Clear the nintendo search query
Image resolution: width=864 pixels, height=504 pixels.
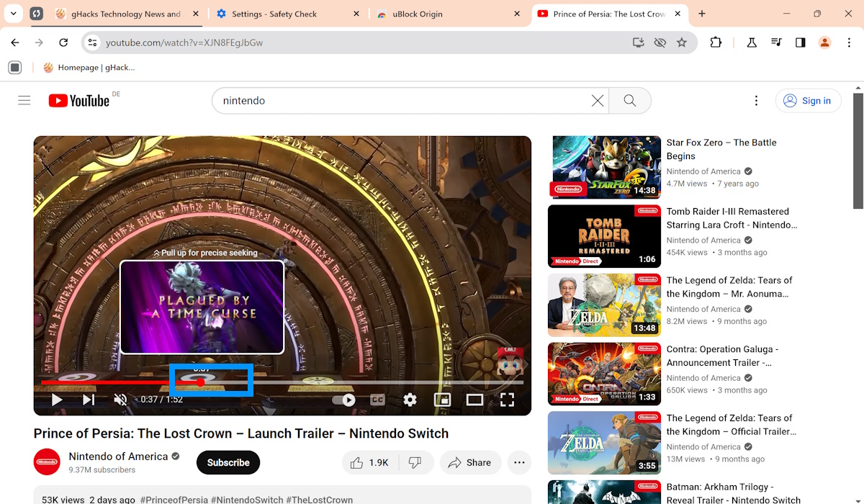pos(597,100)
